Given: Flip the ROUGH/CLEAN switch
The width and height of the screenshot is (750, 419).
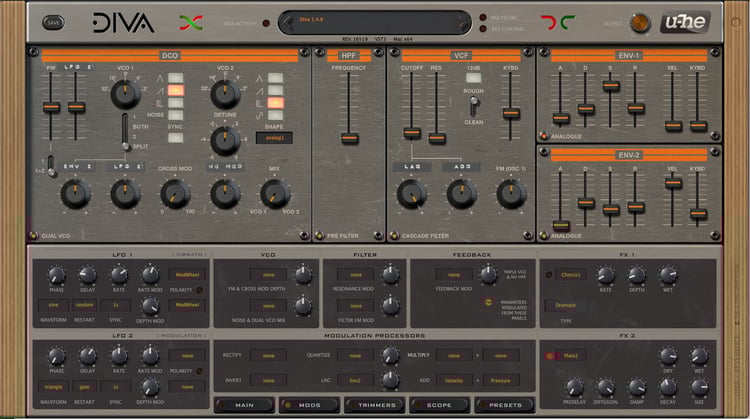Looking at the screenshot, I should (x=474, y=106).
